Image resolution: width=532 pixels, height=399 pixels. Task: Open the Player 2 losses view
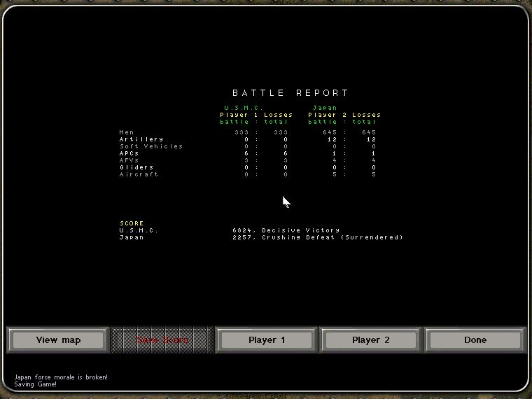click(x=371, y=340)
